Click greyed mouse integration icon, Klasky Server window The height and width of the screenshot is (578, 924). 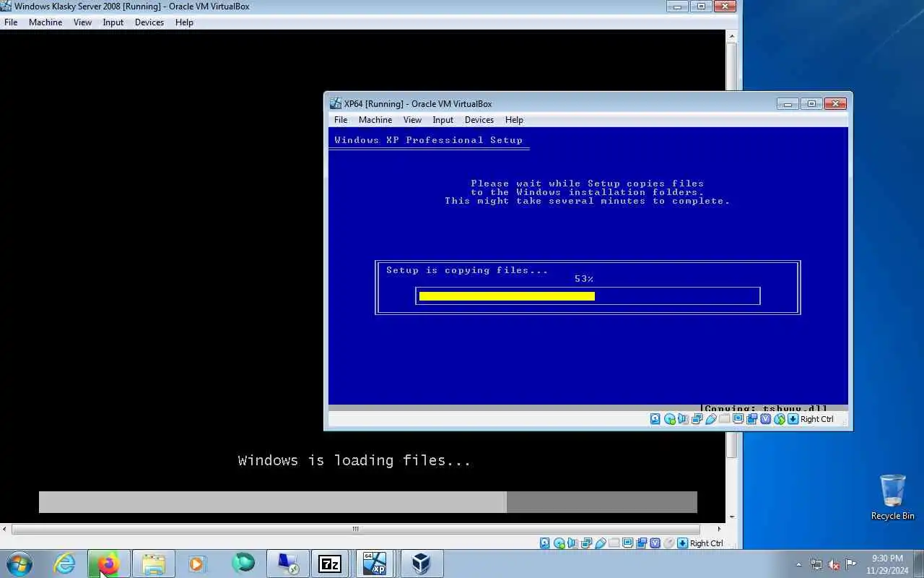coord(668,543)
